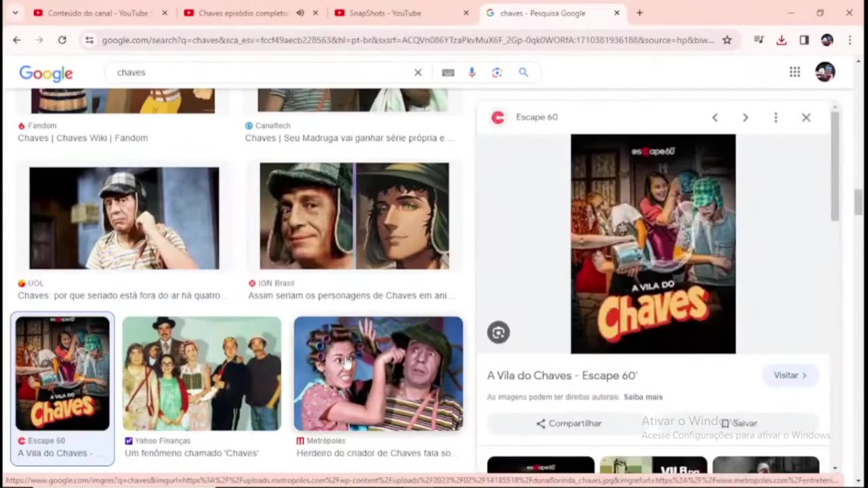Screen dimensions: 868x488
Task: Close the Conteúdo do canal tab
Action: [165, 13]
